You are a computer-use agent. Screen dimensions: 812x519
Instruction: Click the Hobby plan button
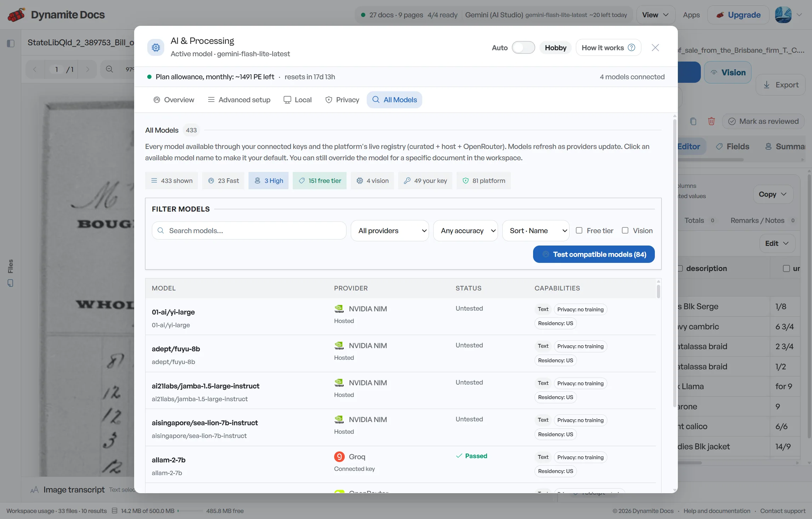point(555,47)
